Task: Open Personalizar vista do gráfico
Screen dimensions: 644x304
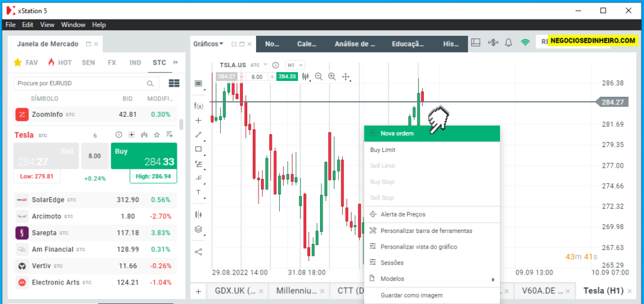Action: [432, 247]
